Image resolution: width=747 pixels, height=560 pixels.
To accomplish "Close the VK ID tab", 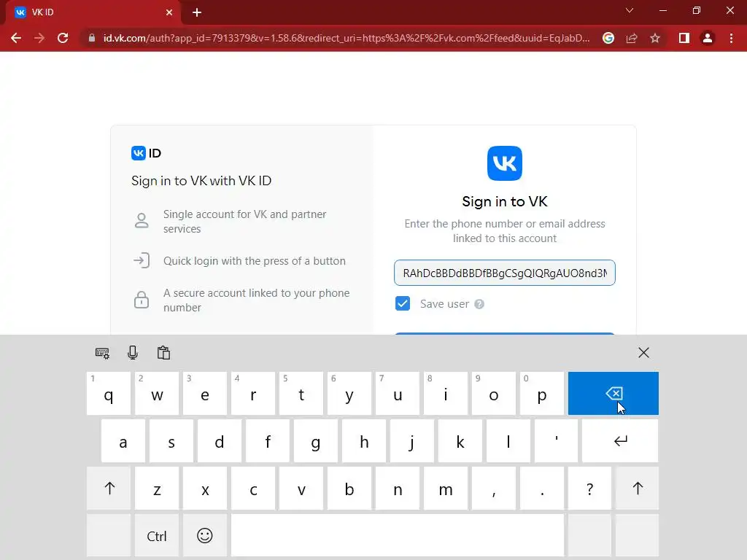I will click(x=169, y=12).
